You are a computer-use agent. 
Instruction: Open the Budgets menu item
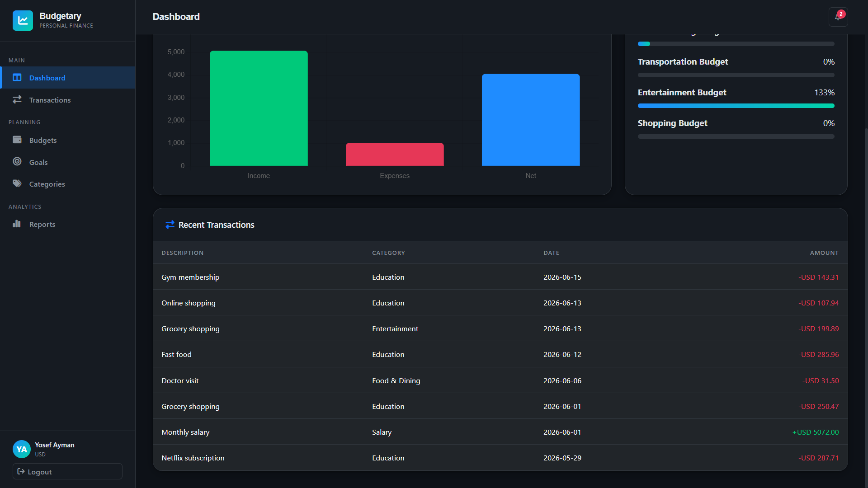[68, 140]
